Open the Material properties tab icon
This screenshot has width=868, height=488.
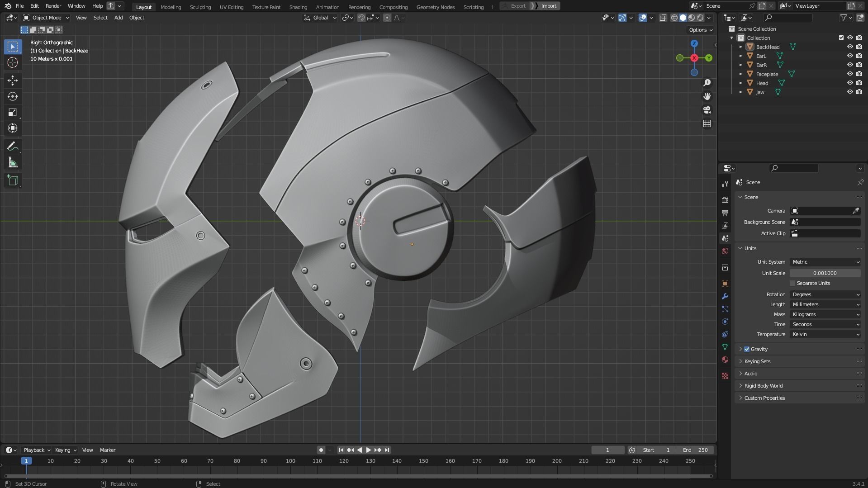click(x=725, y=360)
